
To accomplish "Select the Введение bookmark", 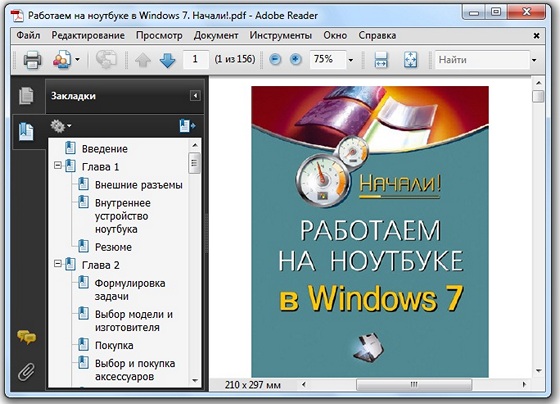I will [x=105, y=149].
